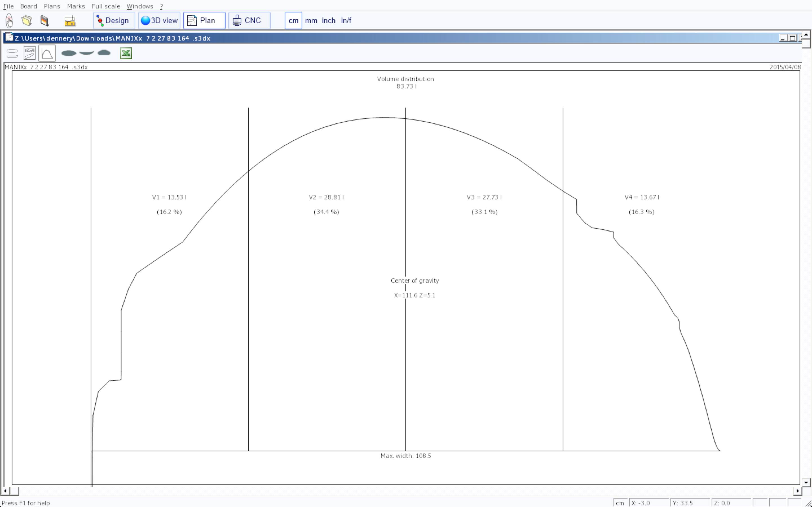Switch units to inch
This screenshot has width=812, height=507.
tap(328, 21)
